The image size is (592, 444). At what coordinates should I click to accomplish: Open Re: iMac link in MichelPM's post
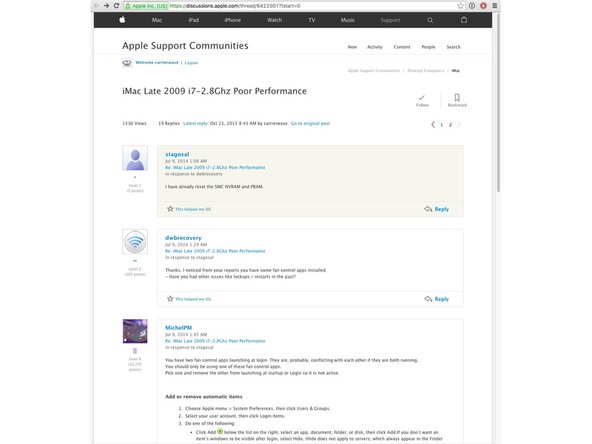(215, 341)
